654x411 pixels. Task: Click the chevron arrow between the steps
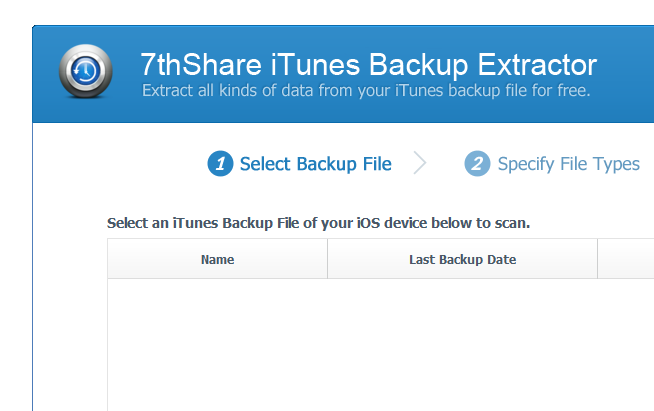[420, 164]
